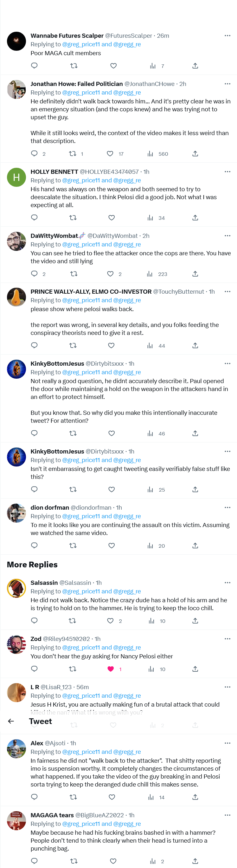Reply to Alex's tweet

34,797
